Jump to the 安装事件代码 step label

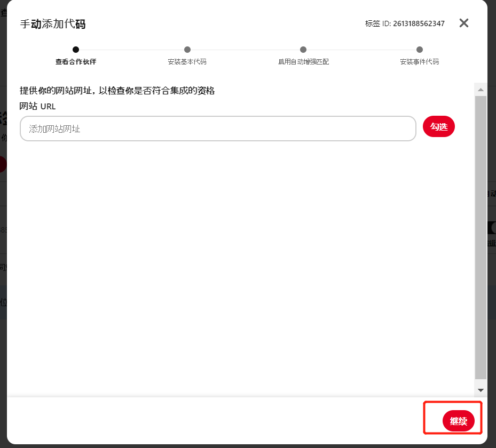pos(420,62)
